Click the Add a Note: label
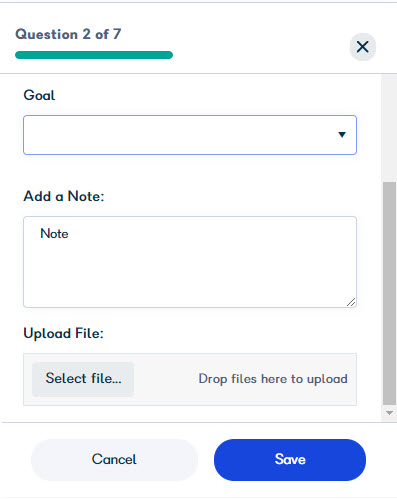The height and width of the screenshot is (500, 397). point(64,196)
